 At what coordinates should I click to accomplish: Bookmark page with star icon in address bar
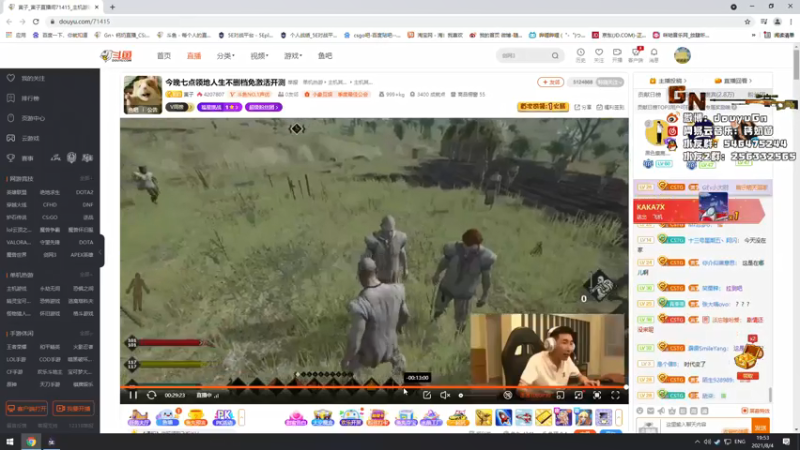(747, 21)
